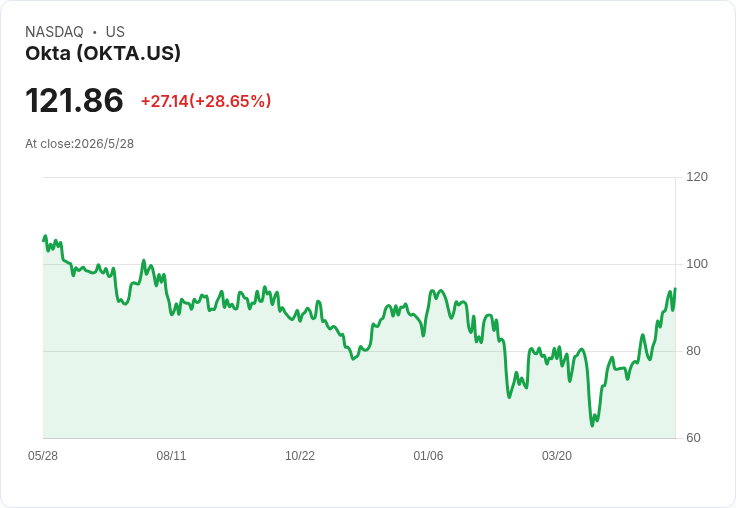The image size is (736, 508).
Task: Click the 120 y-axis price label
Action: click(697, 177)
